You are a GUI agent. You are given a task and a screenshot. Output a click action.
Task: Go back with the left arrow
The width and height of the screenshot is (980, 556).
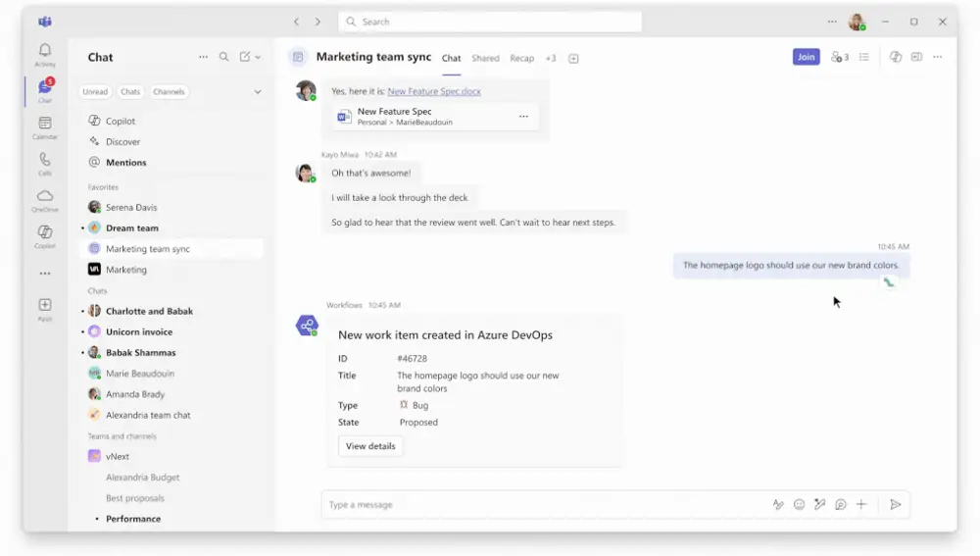click(x=296, y=22)
